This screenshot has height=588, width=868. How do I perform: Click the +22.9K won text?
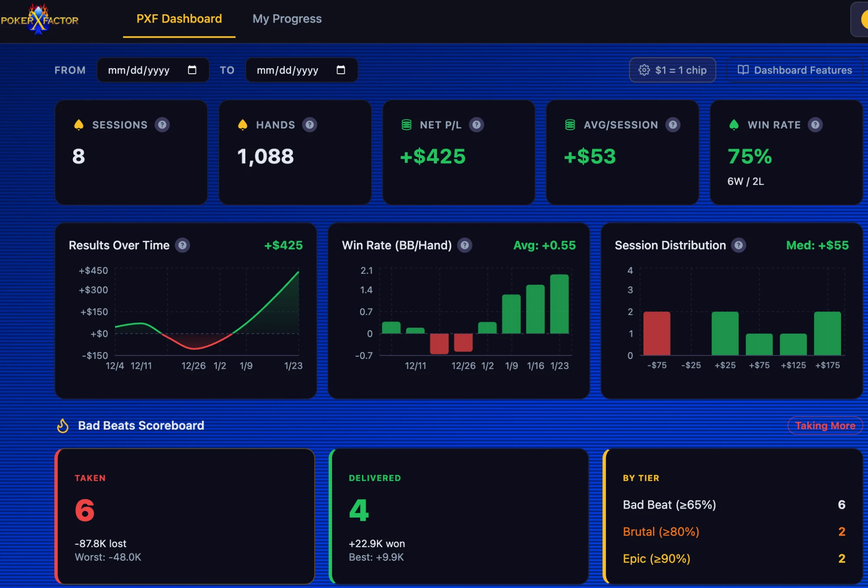(377, 544)
